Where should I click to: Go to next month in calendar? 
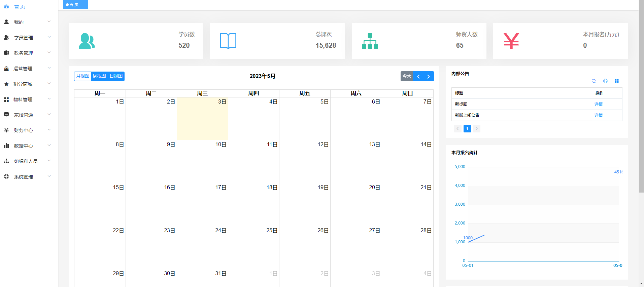pos(429,76)
